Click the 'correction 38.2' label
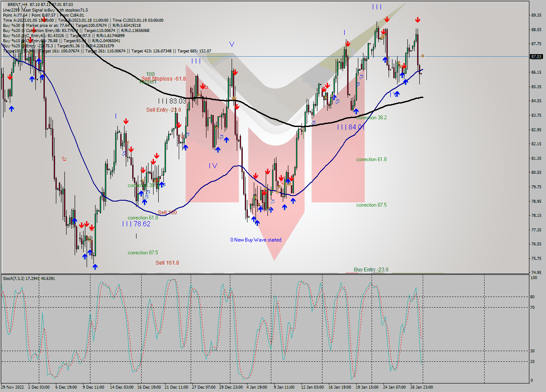Image resolution: width=546 pixels, height=392 pixels. pos(372,118)
